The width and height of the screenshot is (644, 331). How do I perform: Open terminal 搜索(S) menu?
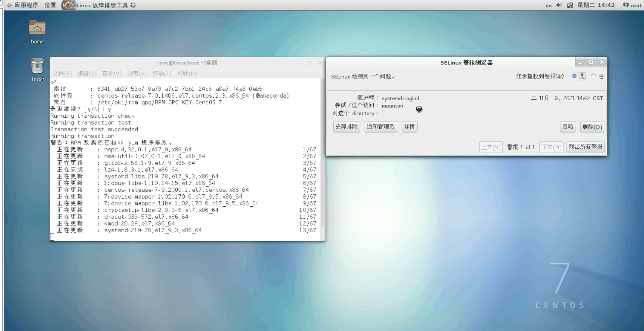click(x=137, y=74)
